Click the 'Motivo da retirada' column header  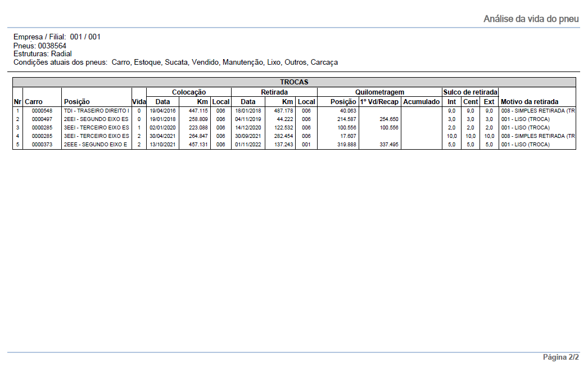pos(530,102)
